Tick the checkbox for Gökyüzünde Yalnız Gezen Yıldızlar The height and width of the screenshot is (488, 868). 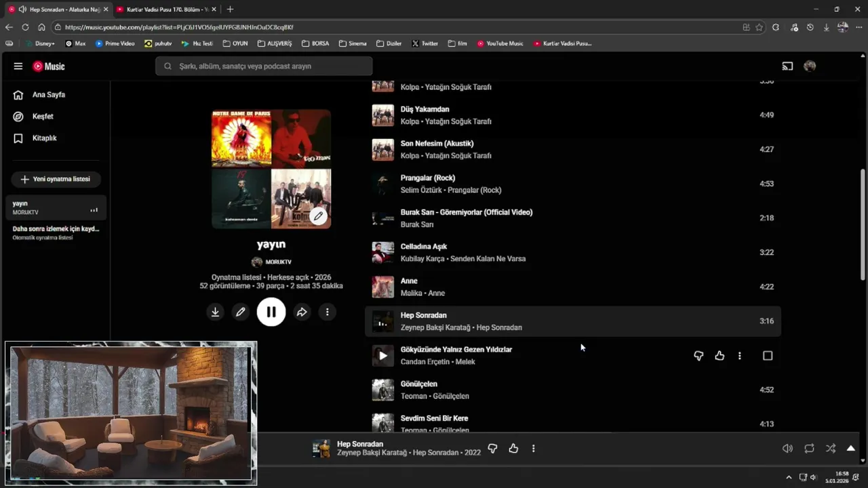(768, 356)
